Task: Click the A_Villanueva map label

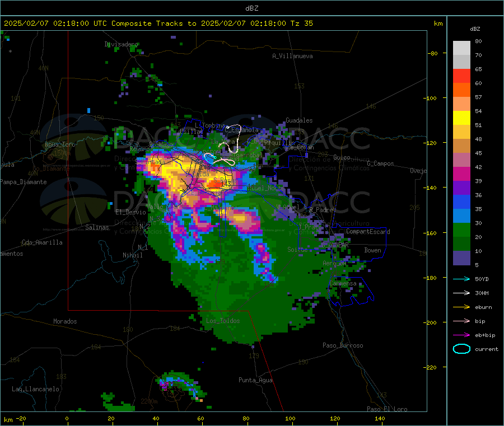Action: point(292,56)
